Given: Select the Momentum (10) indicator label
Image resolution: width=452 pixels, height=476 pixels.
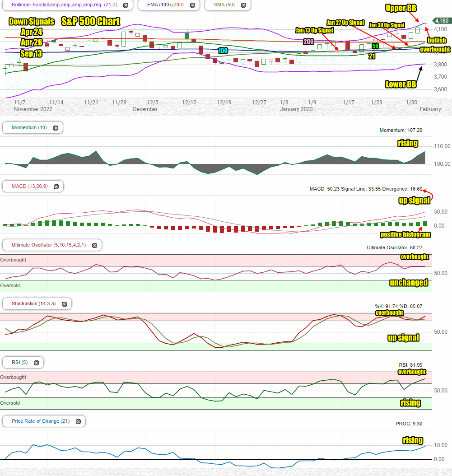Looking at the screenshot, I should click(x=29, y=127).
